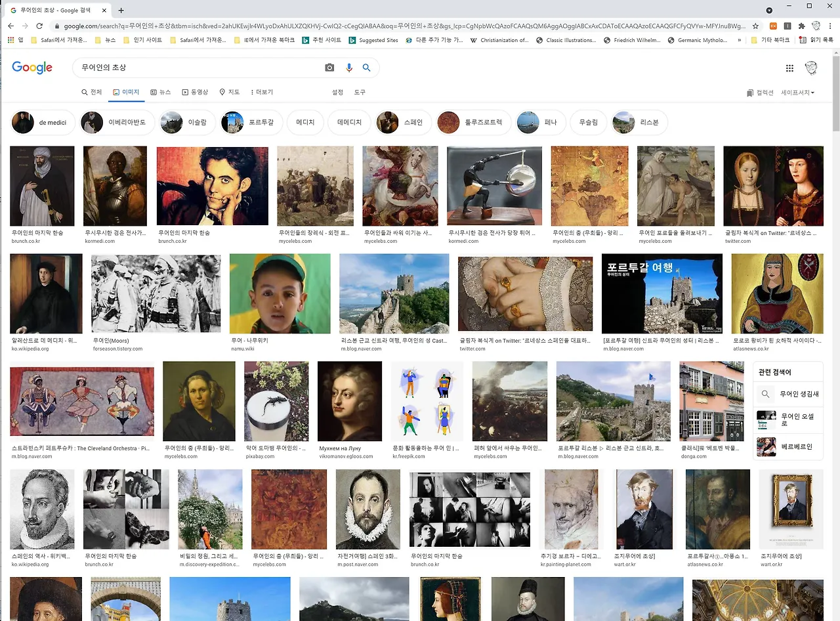Open the Germanic Mytholo... bookmark
840x621 pixels.
(x=698, y=40)
